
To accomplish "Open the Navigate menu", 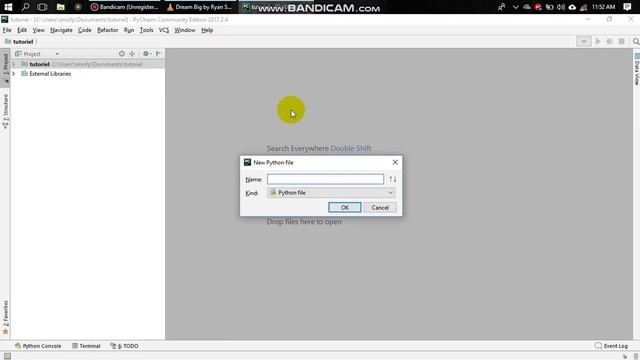I will [x=61, y=30].
